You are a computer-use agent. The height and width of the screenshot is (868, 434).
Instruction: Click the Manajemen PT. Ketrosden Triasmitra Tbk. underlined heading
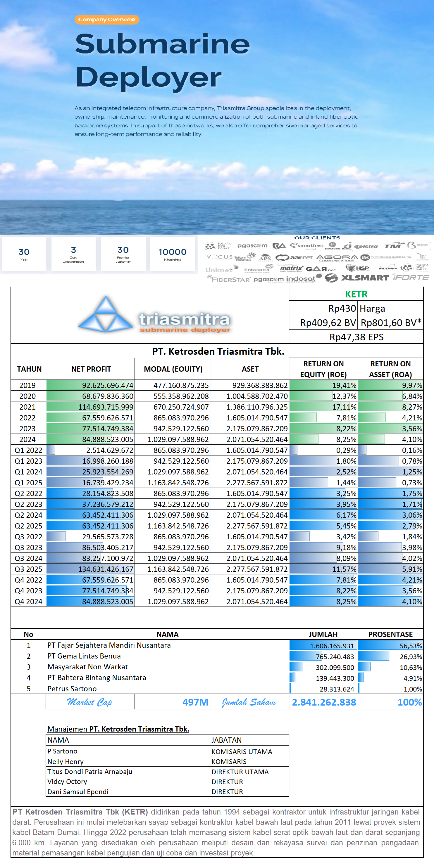[118, 729]
